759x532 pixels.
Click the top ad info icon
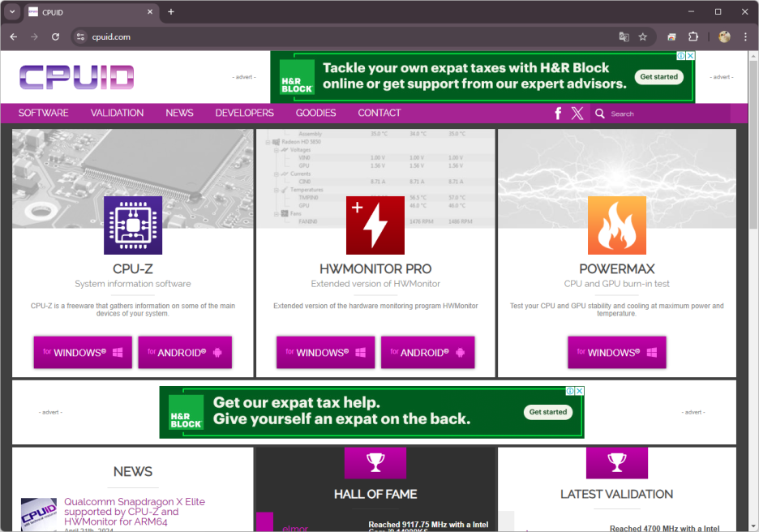tap(681, 56)
